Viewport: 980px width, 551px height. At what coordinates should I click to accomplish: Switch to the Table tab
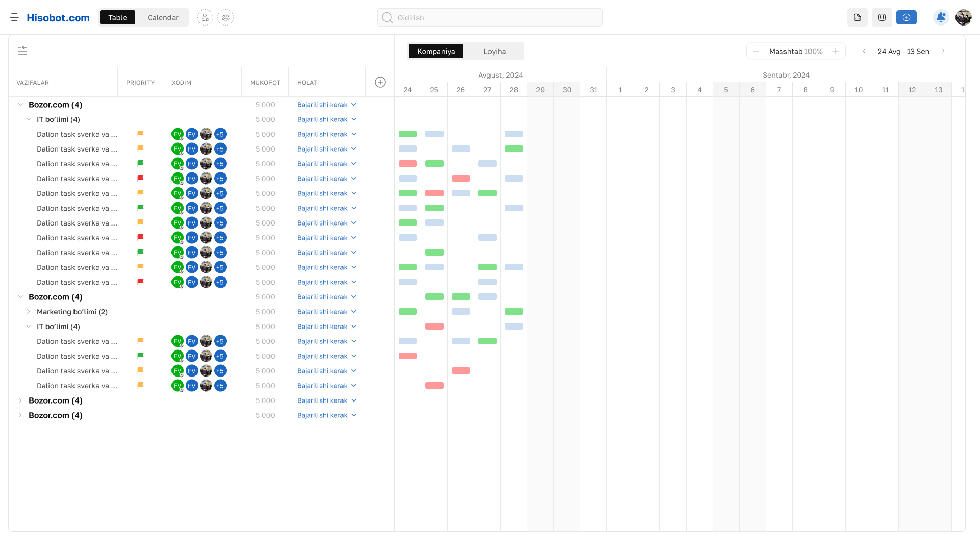click(117, 17)
